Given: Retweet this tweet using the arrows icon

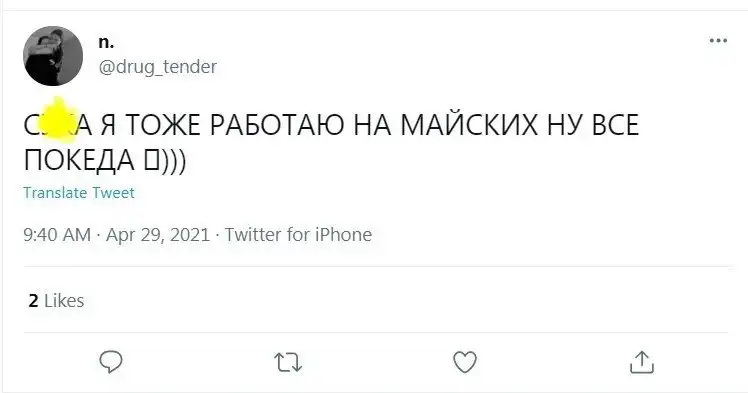Looking at the screenshot, I should coord(288,362).
